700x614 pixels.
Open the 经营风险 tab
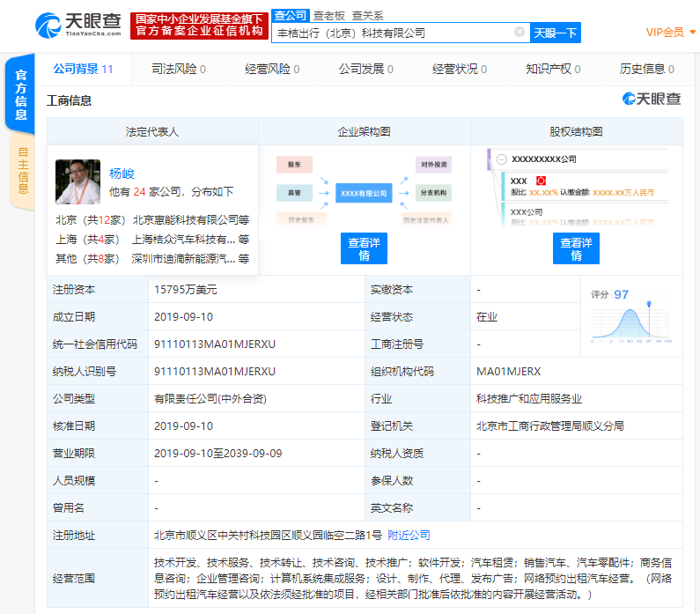[x=272, y=69]
